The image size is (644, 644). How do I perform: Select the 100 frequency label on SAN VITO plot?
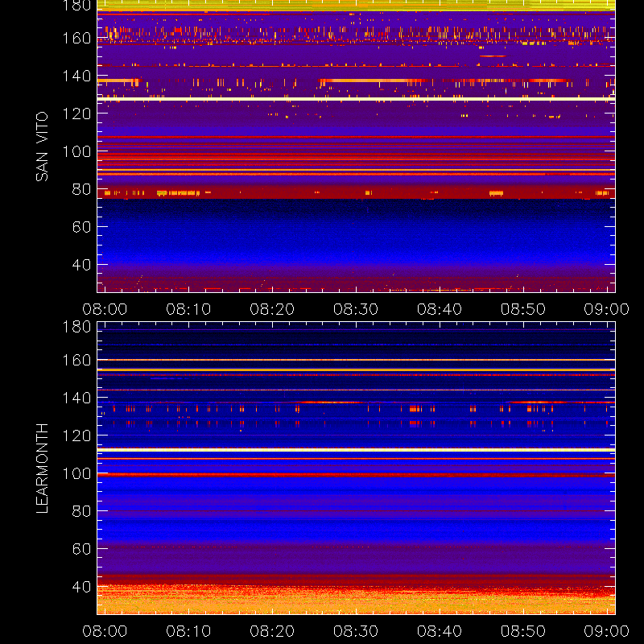(x=76, y=151)
